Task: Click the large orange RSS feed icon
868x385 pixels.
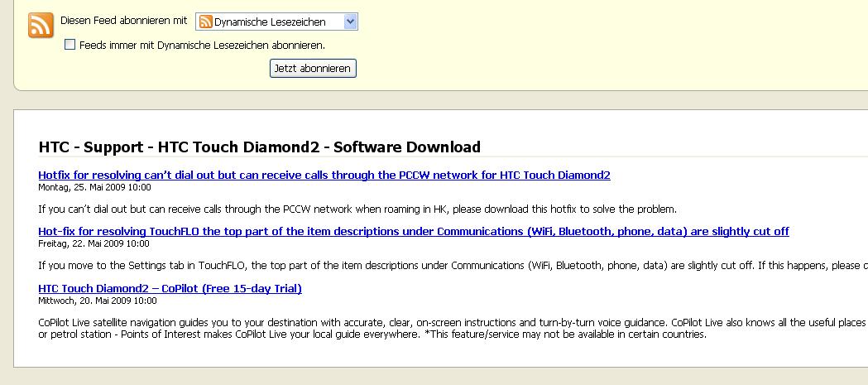Action: [x=41, y=25]
